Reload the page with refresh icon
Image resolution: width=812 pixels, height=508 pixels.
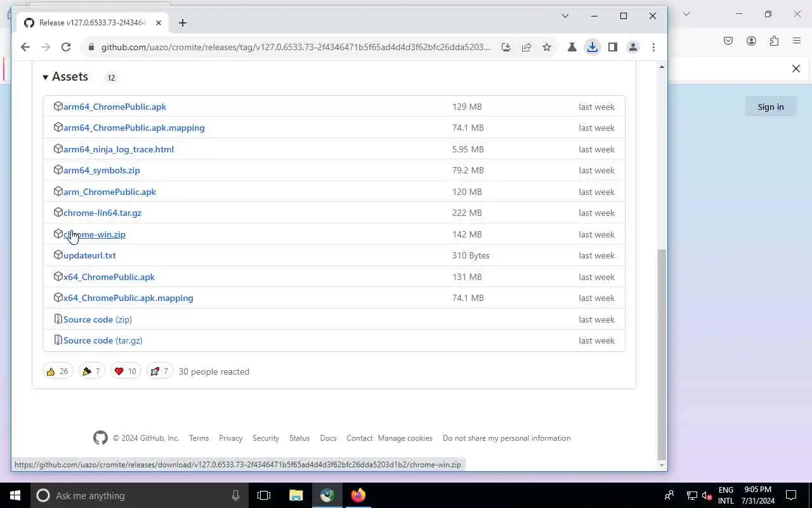tap(65, 47)
